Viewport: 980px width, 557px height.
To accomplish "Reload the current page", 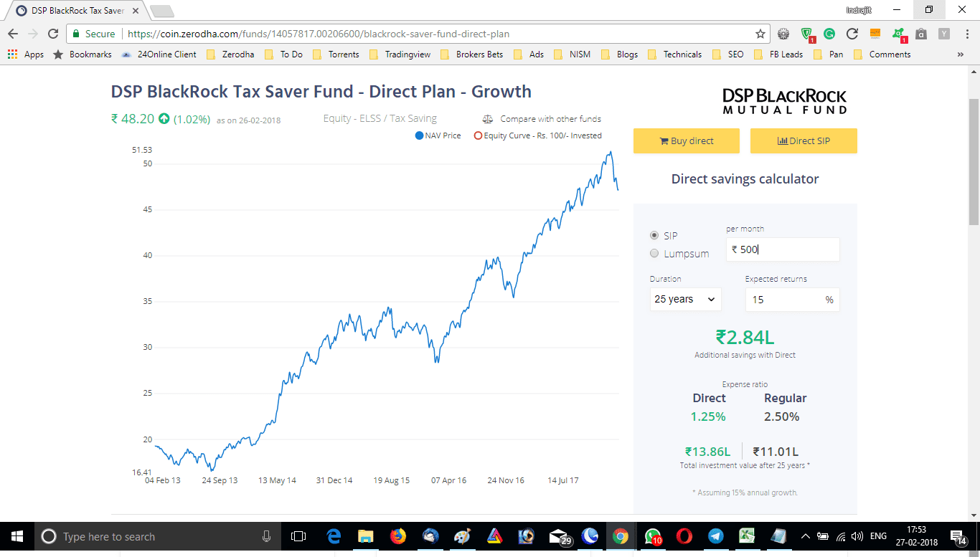I will coord(52,34).
